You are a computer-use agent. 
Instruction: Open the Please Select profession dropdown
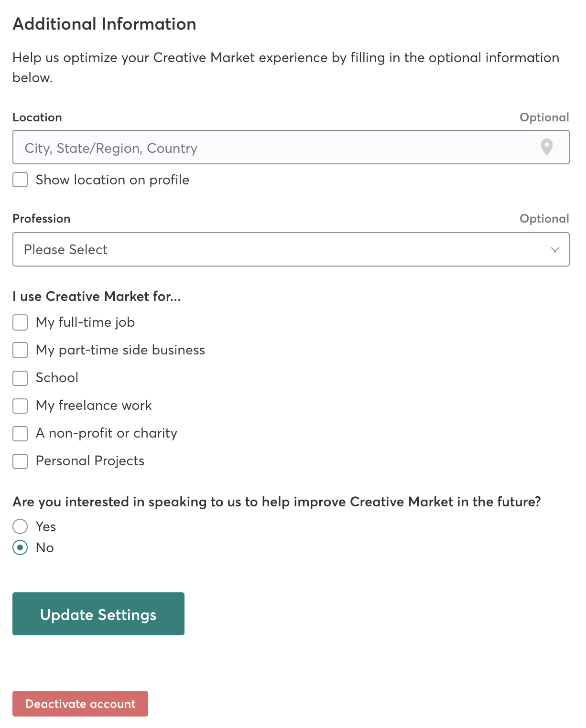291,249
